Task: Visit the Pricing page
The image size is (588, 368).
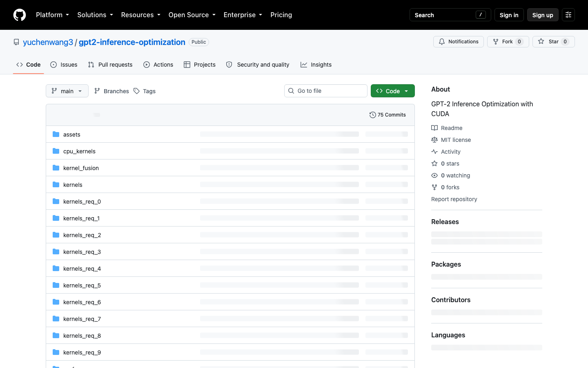Action: pos(281,15)
